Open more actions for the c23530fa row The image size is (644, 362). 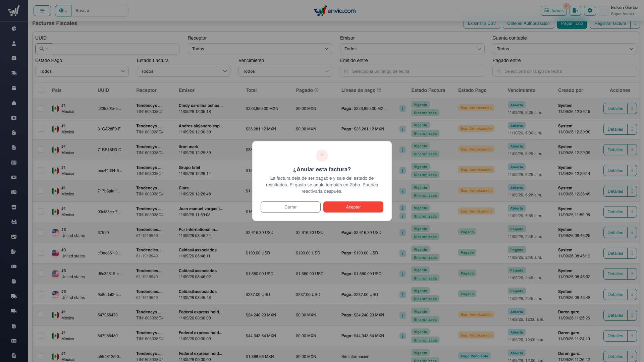pyautogui.click(x=632, y=109)
